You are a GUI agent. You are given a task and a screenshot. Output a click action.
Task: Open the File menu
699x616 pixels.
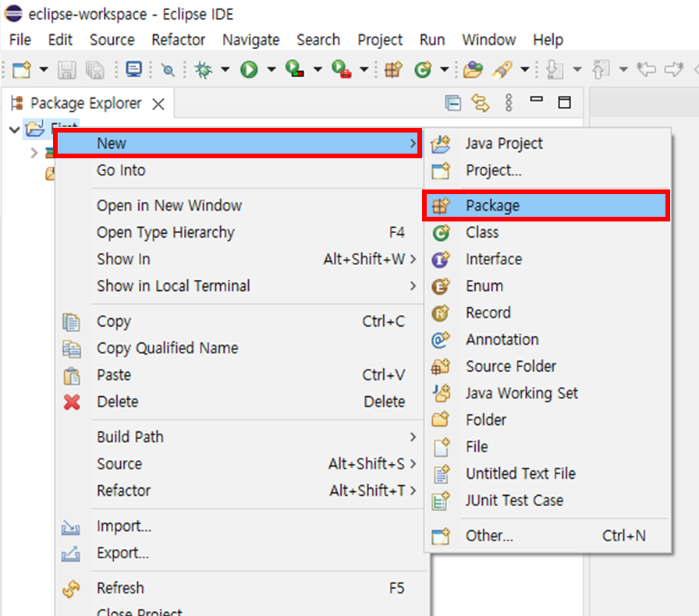click(x=20, y=40)
